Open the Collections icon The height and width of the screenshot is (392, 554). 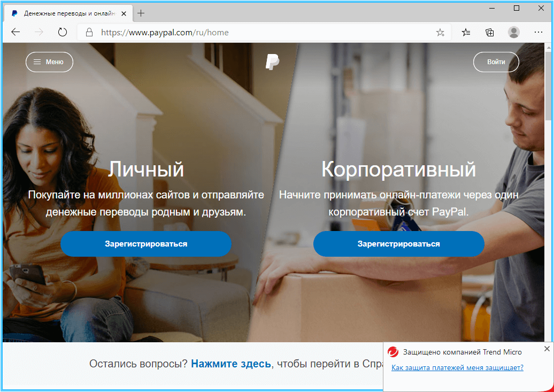point(490,33)
